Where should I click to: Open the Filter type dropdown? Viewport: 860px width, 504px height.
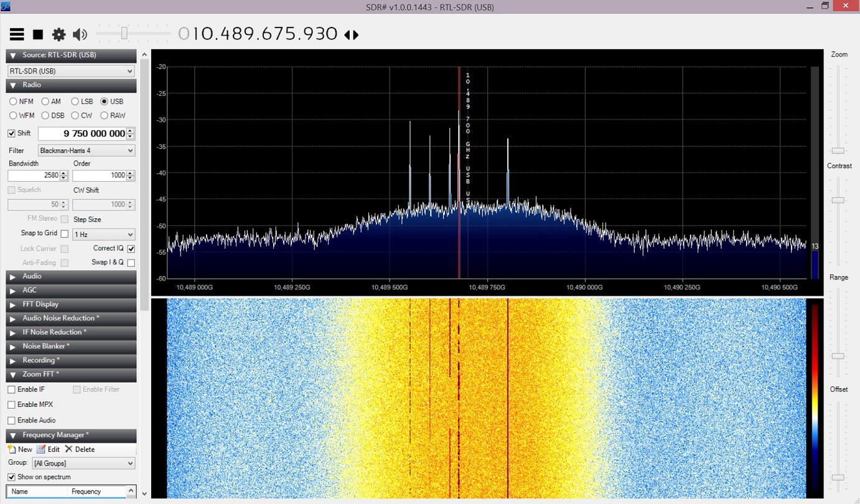(x=86, y=151)
